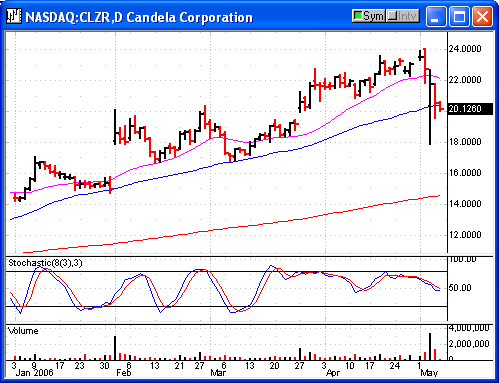The width and height of the screenshot is (499, 383).
Task: Close the CLZR chart window
Action: 482,16
